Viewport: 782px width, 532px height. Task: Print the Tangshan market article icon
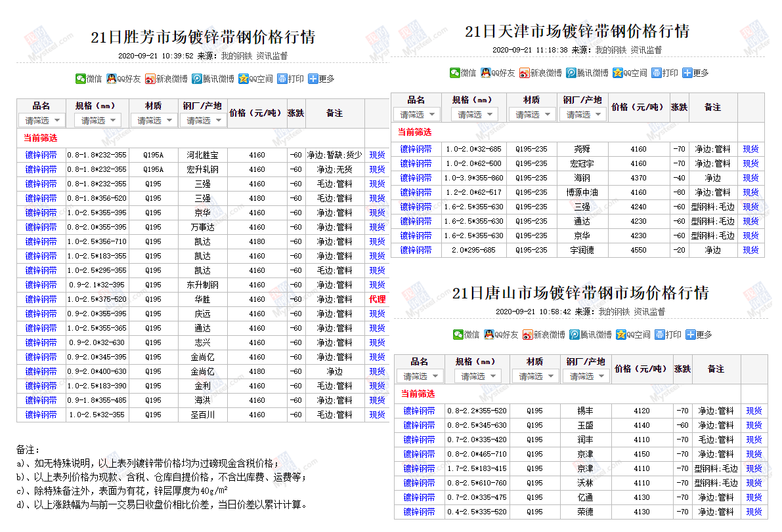[x=660, y=335]
